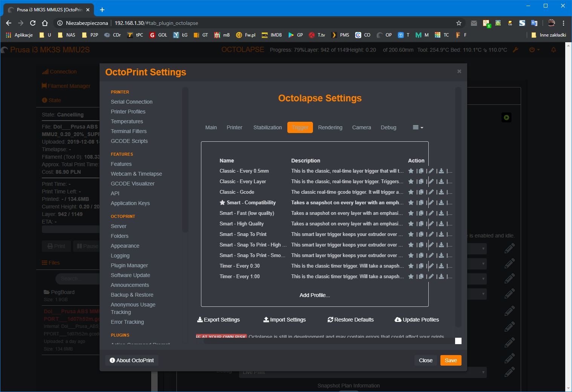Click Add Profile... link
Image resolution: width=572 pixels, height=392 pixels.
tap(315, 295)
